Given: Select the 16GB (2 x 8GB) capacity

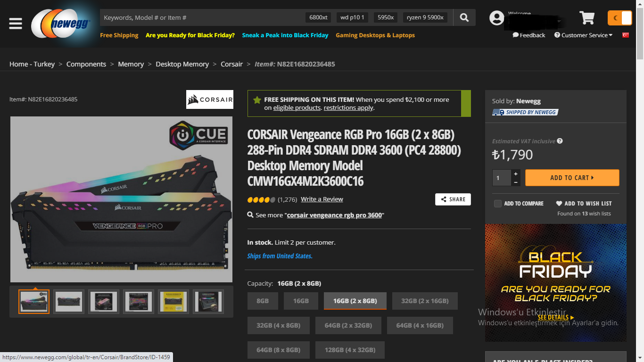Looking at the screenshot, I should pyautogui.click(x=355, y=301).
